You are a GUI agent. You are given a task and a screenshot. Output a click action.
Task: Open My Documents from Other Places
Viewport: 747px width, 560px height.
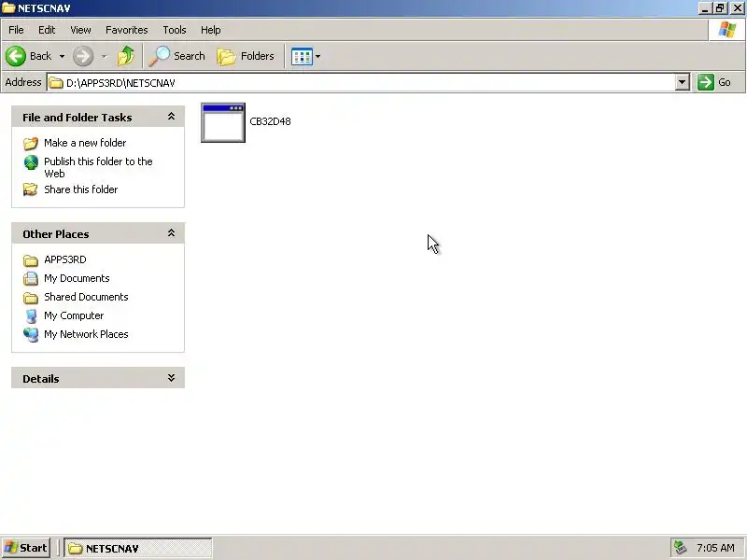point(77,278)
